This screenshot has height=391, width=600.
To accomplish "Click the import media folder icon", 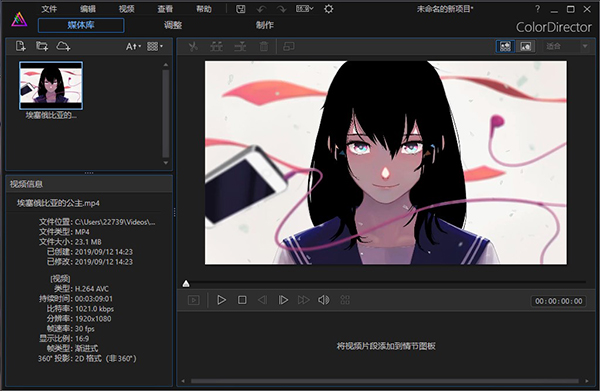I will [x=42, y=46].
